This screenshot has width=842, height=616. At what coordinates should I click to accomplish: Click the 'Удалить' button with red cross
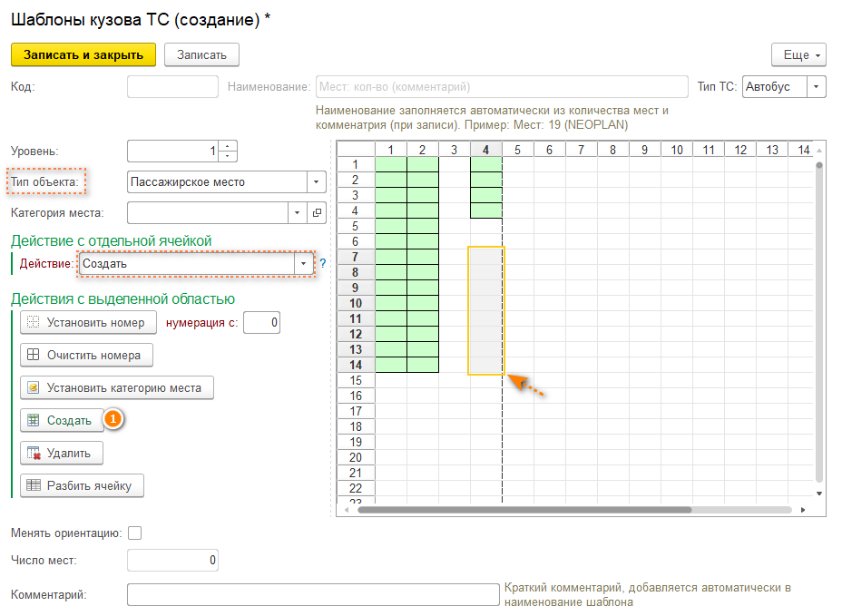tap(61, 453)
